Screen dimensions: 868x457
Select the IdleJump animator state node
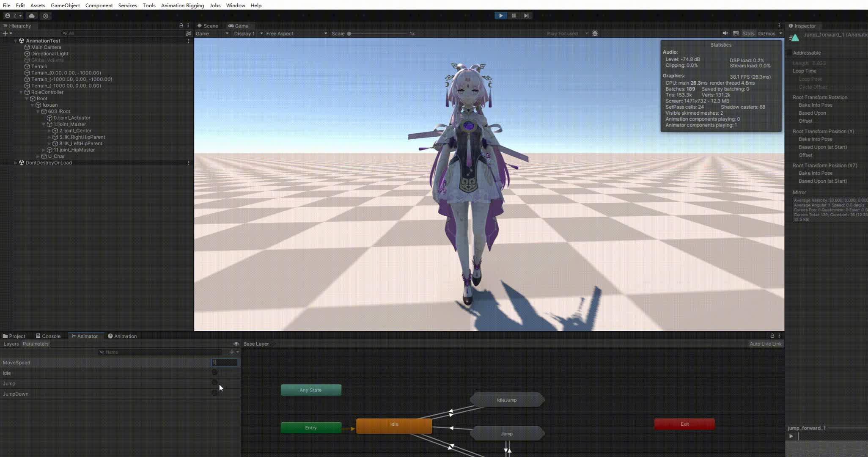pos(506,400)
